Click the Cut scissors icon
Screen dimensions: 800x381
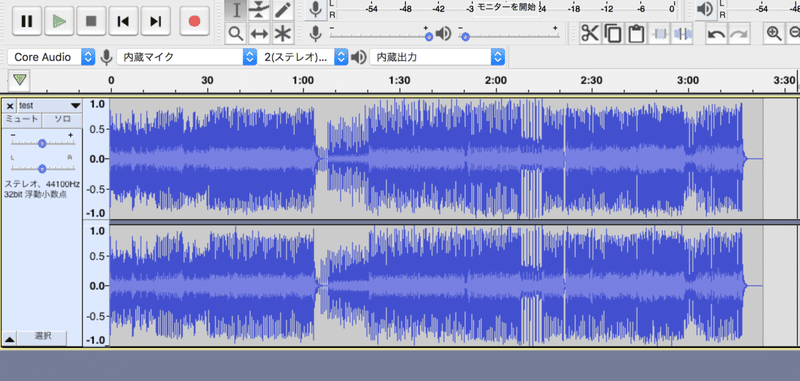(x=590, y=34)
